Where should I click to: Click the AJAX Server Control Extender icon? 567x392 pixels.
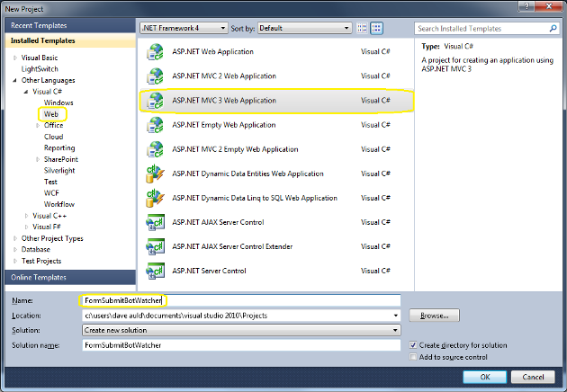tap(155, 246)
